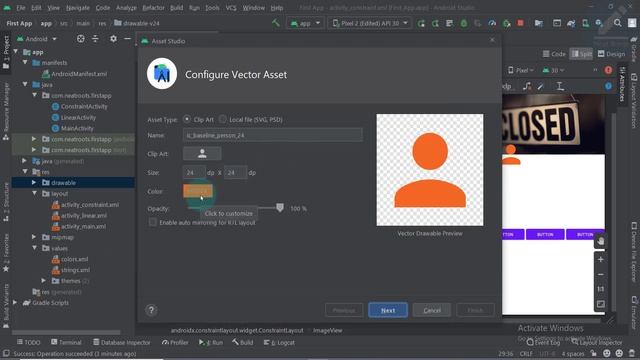
Task: Click zoom in plus on design view
Action: 600,260
